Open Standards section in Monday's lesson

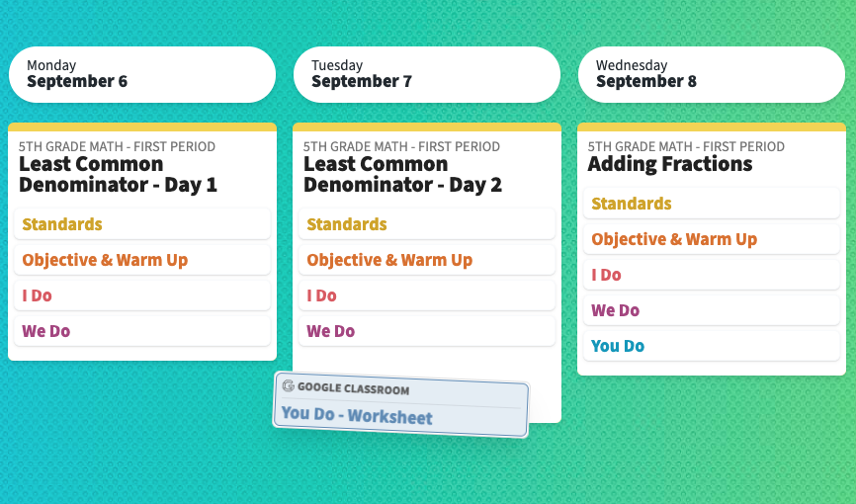tap(142, 224)
